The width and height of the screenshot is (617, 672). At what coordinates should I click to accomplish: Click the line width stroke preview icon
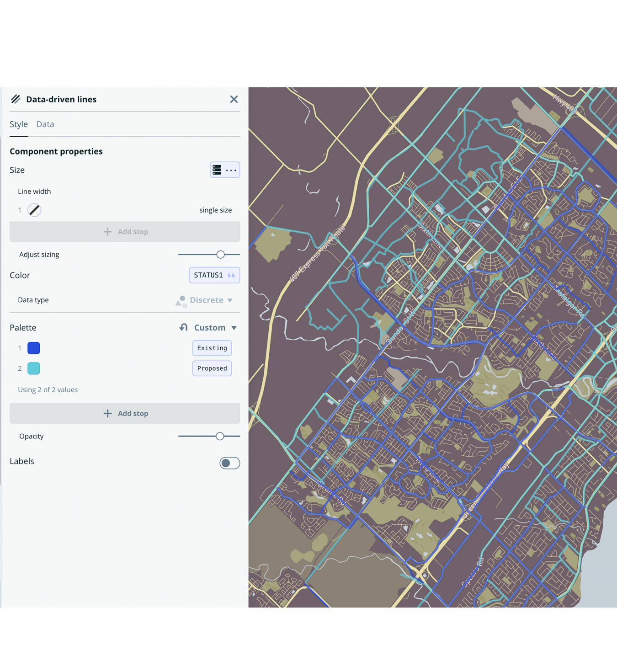(x=34, y=210)
